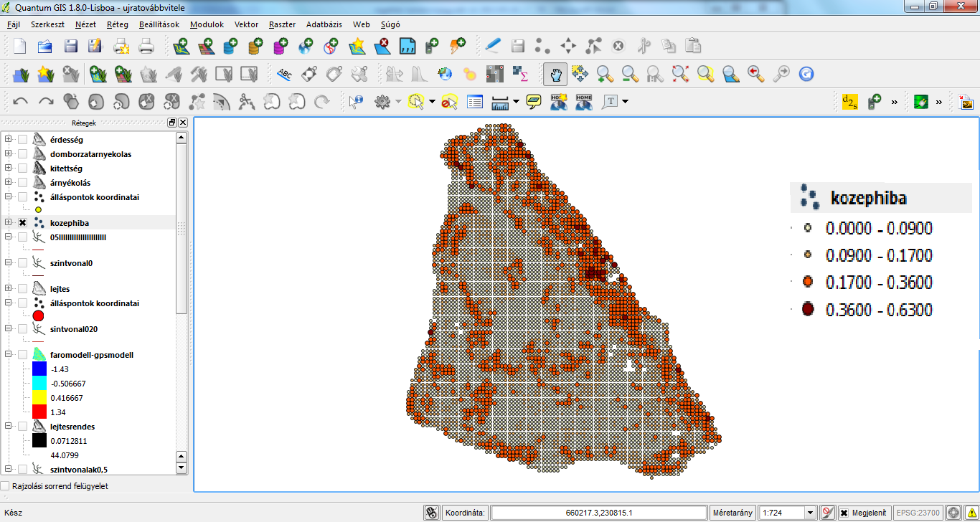Viewport: 980px width, 522px height.
Task: Open the attribute table icon
Action: pyautogui.click(x=474, y=102)
